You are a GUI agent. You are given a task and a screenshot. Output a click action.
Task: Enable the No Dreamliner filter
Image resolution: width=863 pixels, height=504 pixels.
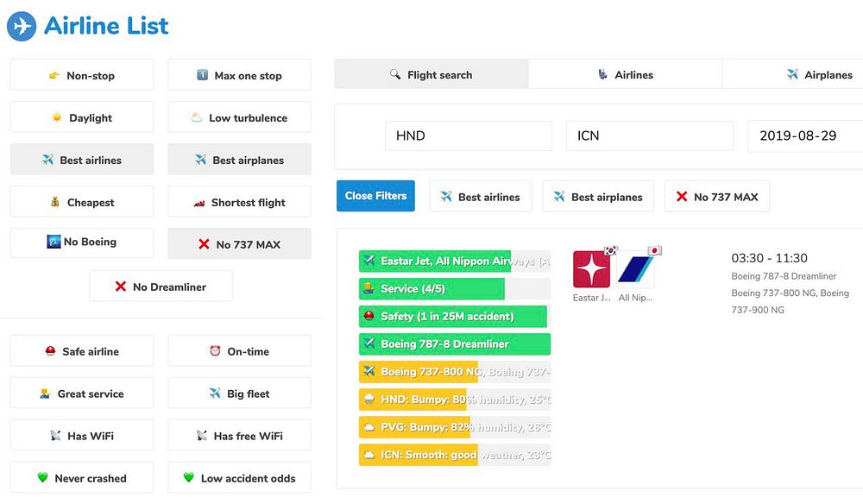(x=161, y=287)
